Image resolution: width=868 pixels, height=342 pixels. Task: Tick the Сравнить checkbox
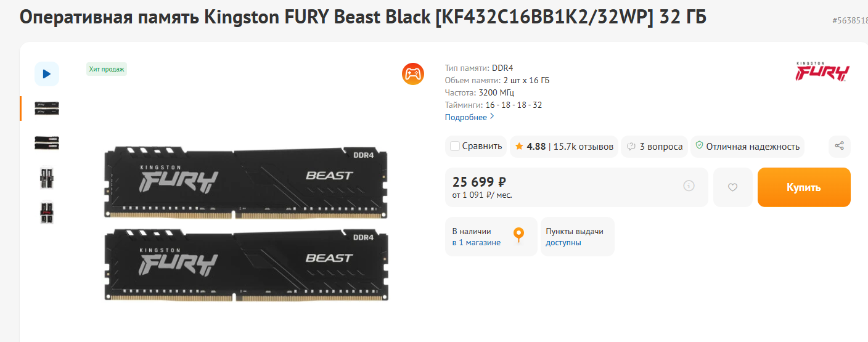point(455,147)
